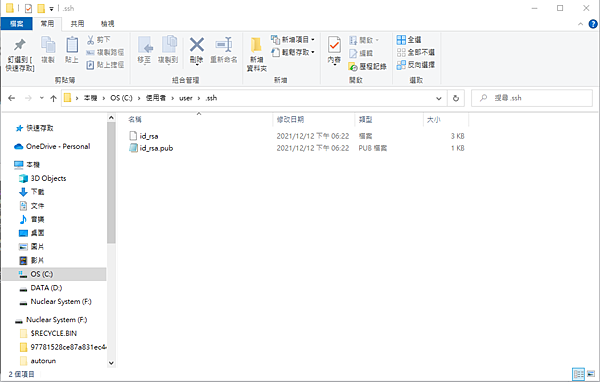The width and height of the screenshot is (600, 382).
Task: Click the Search .ssh input field
Action: pyautogui.click(x=532, y=98)
